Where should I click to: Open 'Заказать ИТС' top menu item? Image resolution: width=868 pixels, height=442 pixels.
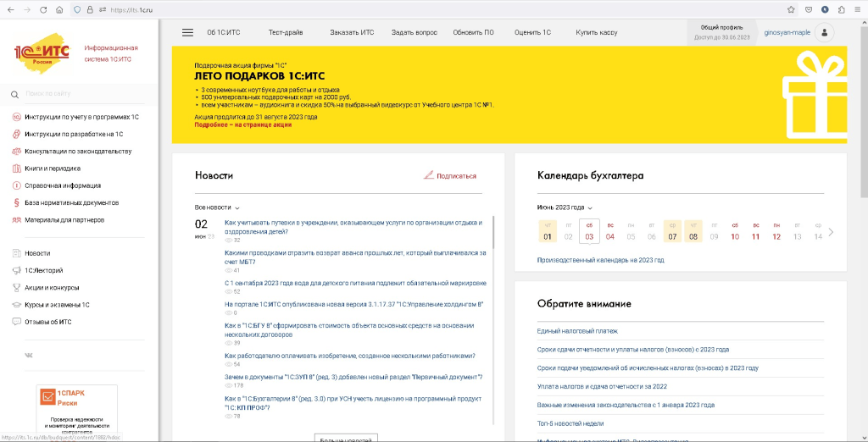pos(352,33)
